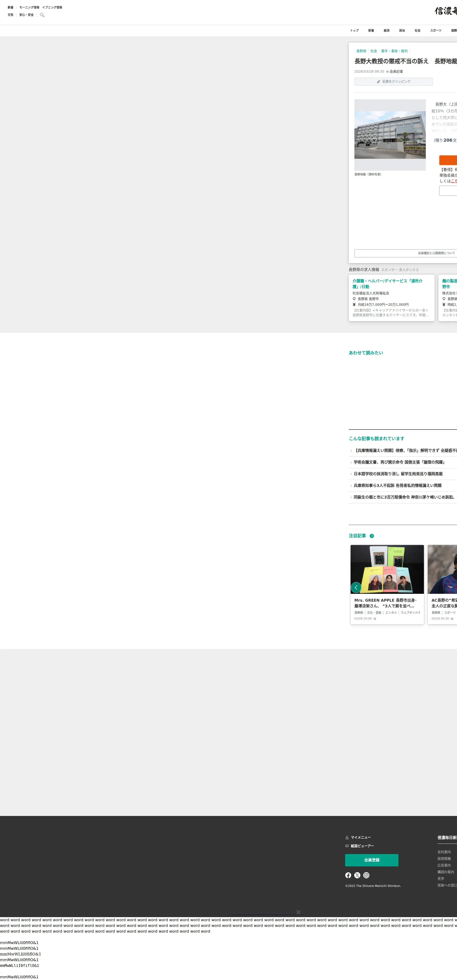Click the 事件・事故・裁判 category tag

coord(394,51)
